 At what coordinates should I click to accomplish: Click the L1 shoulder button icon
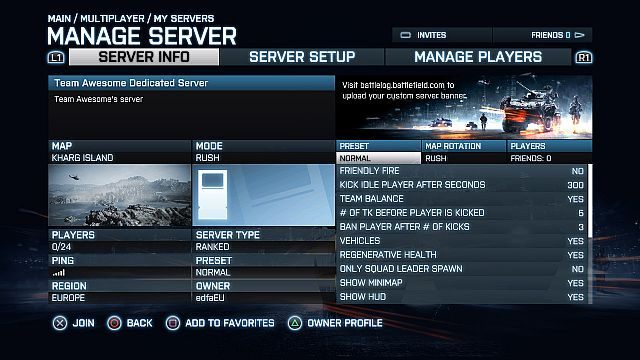(56, 58)
